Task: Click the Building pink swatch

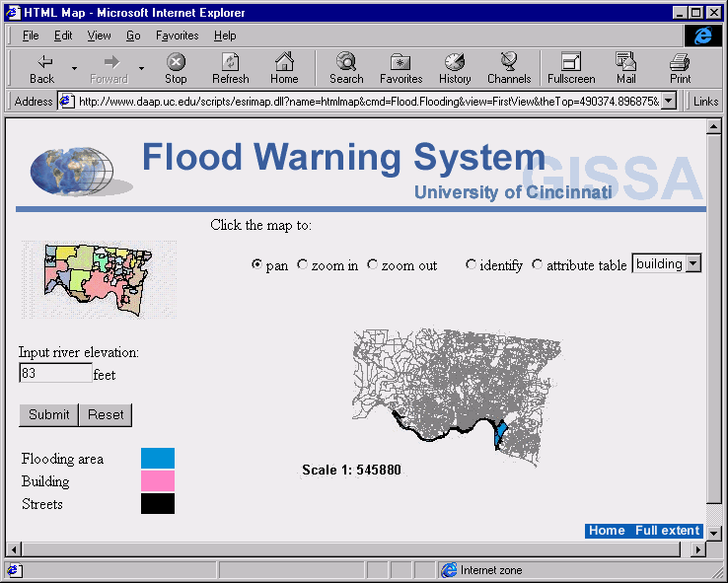Action: pos(158,480)
